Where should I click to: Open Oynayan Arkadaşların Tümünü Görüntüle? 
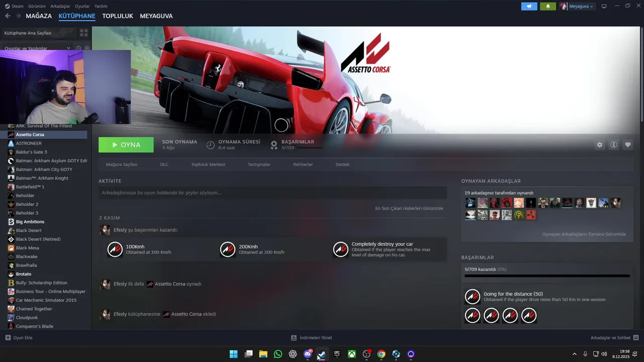pyautogui.click(x=584, y=234)
